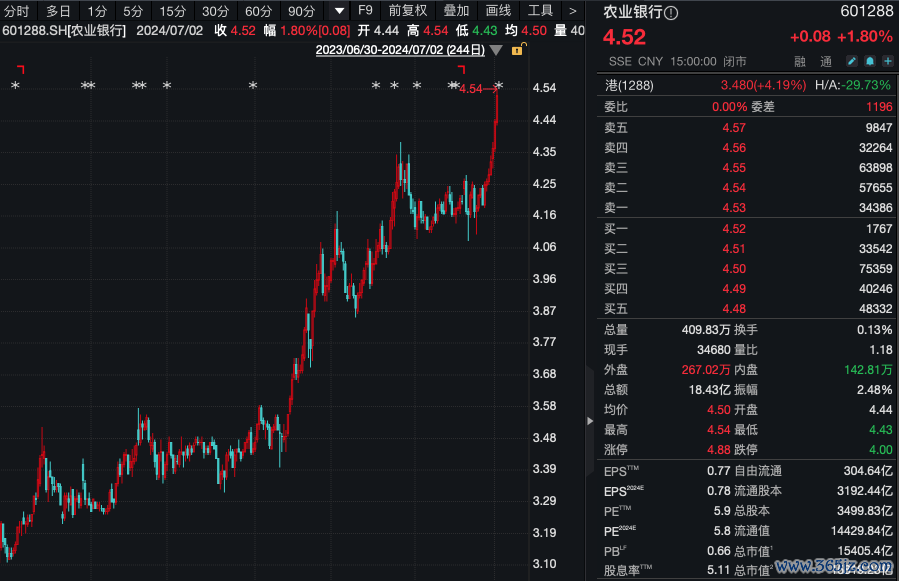
Task: Expand the date range triangle dropdown
Action: 497,50
